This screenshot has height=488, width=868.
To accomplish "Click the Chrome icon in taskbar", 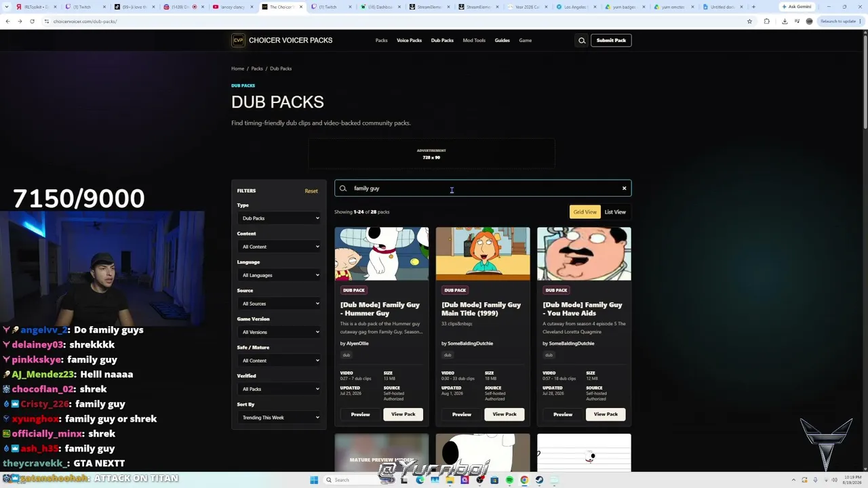I will [x=524, y=480].
